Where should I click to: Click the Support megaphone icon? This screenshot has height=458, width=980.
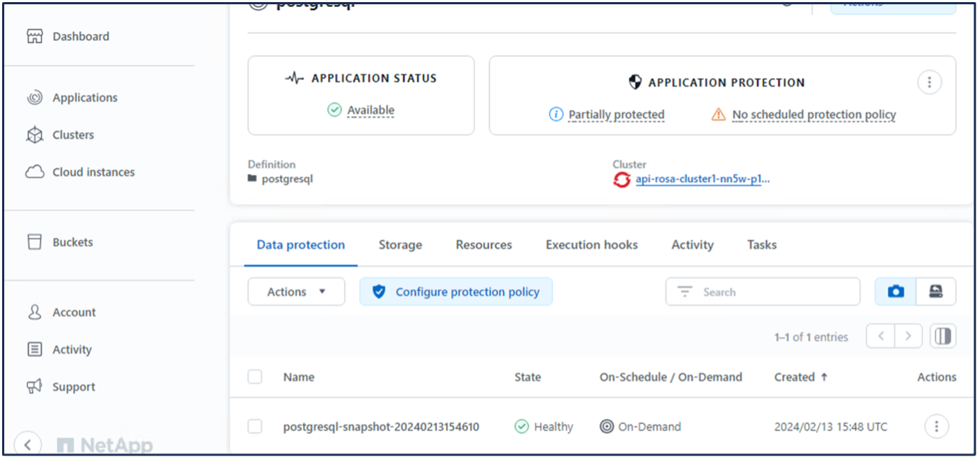[35, 387]
